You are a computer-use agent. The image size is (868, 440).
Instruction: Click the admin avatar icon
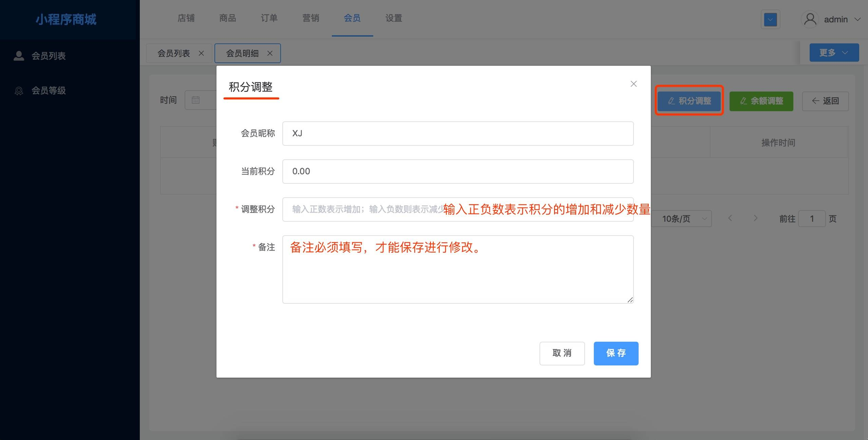810,20
